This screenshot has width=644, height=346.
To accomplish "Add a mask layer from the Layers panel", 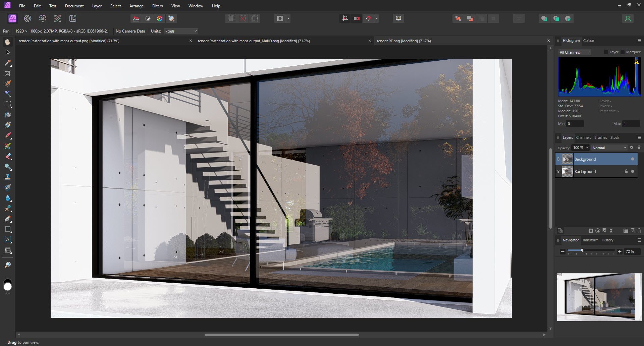I will pos(591,231).
